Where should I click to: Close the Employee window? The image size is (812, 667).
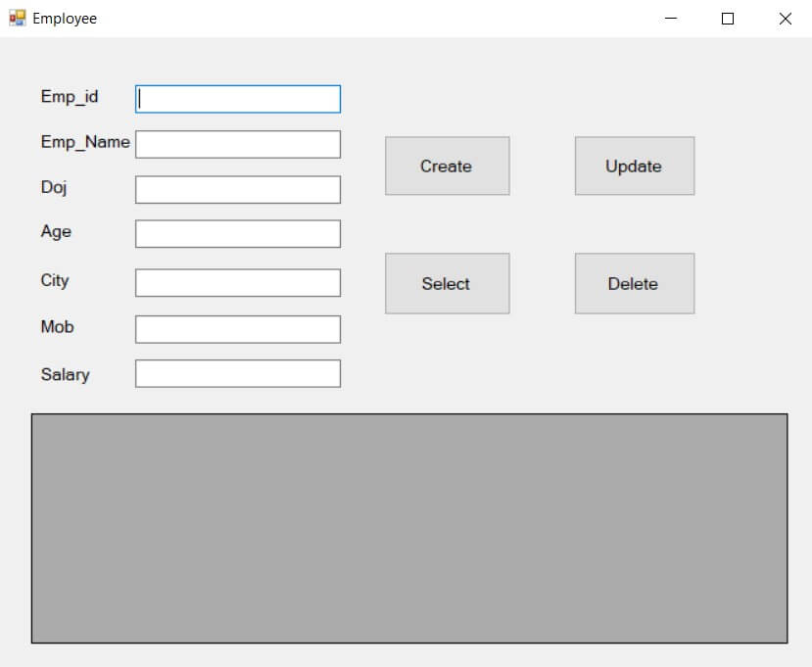[x=786, y=19]
